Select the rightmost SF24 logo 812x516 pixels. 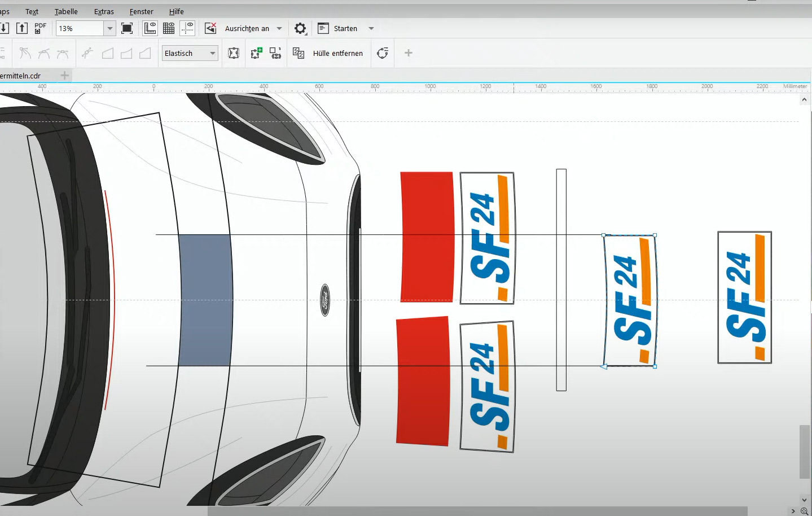pos(744,298)
